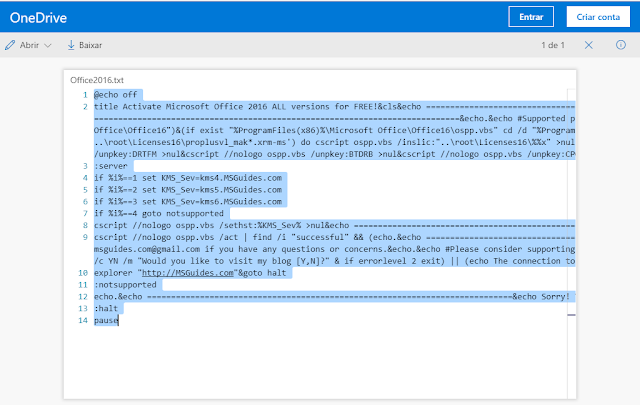Click line number 2 in gutter
The image size is (640, 405).
(85, 107)
